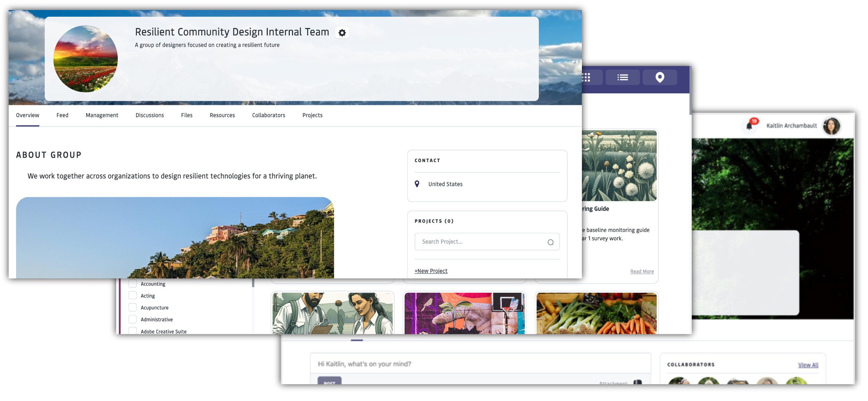Open the Files tab
Image resolution: width=868 pixels, height=401 pixels.
click(187, 115)
